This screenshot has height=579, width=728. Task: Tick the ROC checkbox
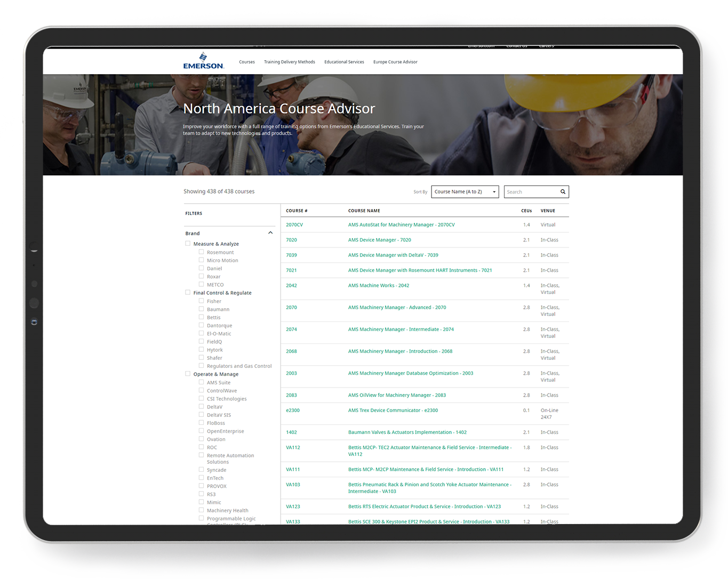[x=201, y=447]
